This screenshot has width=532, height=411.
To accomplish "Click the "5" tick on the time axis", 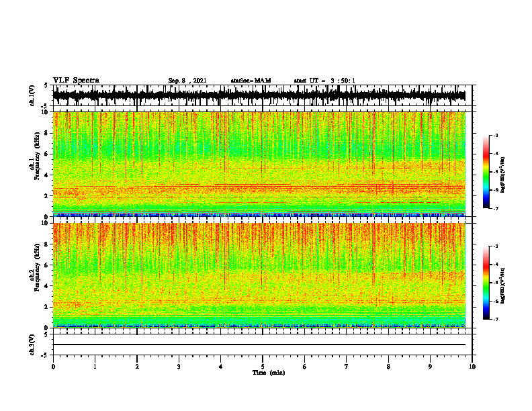I will coord(263,367).
